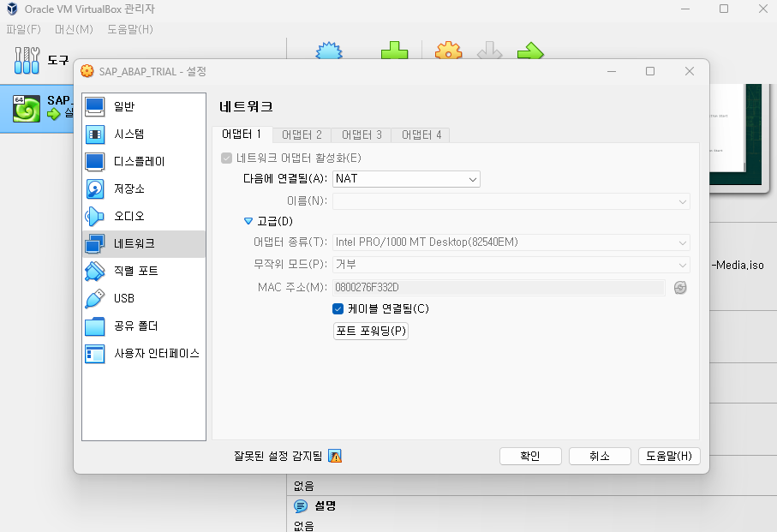Viewport: 777px width, 532px height.
Task: Open the 다음에 연결됨 NAT dropdown
Action: point(406,179)
